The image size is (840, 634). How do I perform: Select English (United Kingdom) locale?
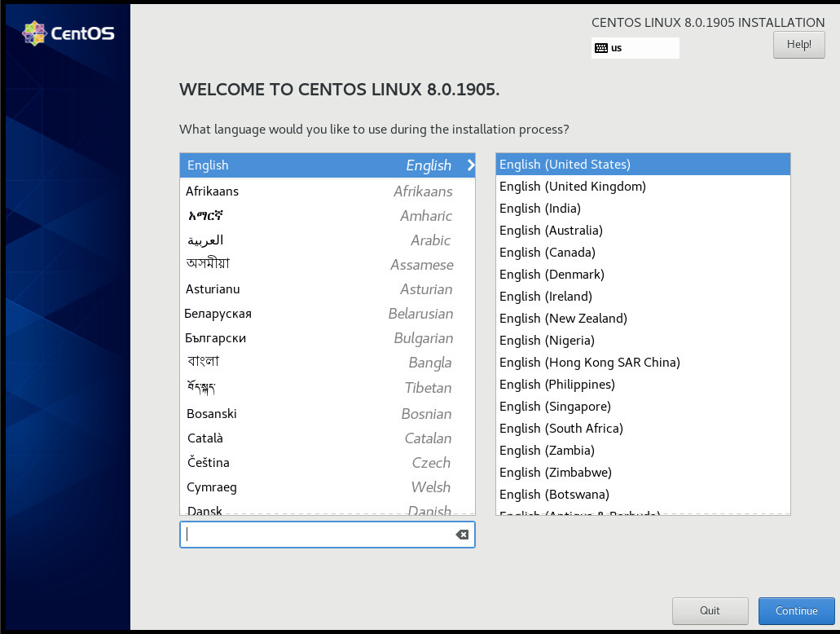coord(572,186)
